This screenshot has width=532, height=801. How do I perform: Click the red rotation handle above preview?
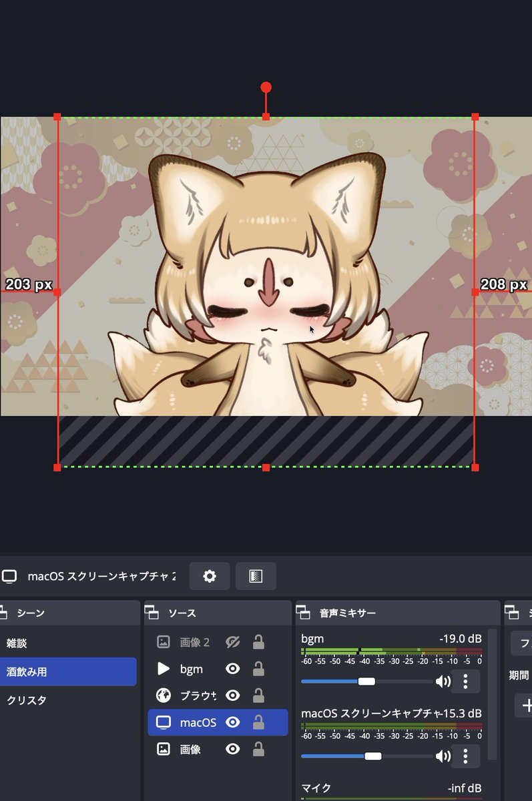[x=266, y=87]
